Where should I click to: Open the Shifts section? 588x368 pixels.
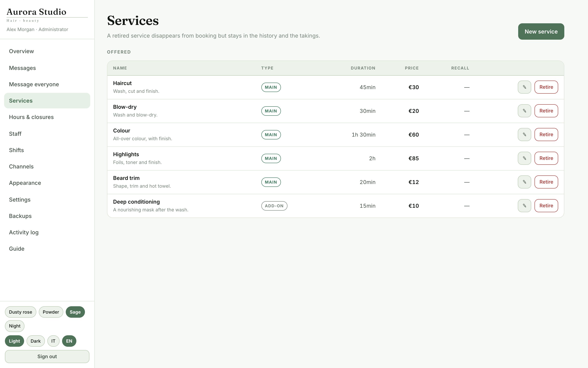tap(47, 150)
